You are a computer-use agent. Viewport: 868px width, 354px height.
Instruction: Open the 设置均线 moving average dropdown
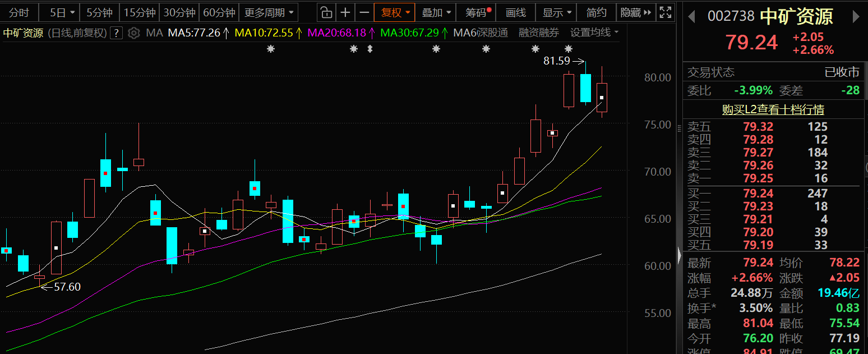pyautogui.click(x=594, y=33)
